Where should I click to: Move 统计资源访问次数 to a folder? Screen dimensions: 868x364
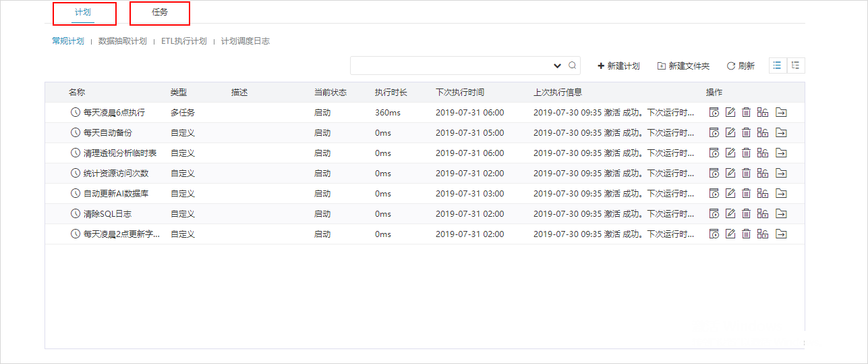point(781,174)
